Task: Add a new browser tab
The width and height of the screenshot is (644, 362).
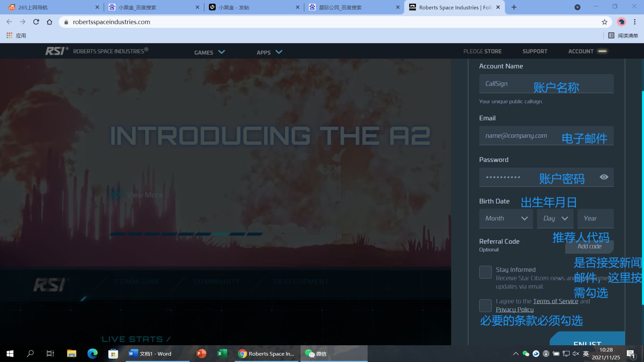Action: pos(514,7)
